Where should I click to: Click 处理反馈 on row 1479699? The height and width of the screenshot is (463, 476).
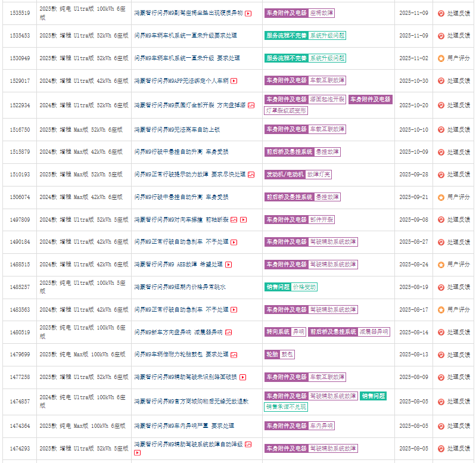coord(458,355)
